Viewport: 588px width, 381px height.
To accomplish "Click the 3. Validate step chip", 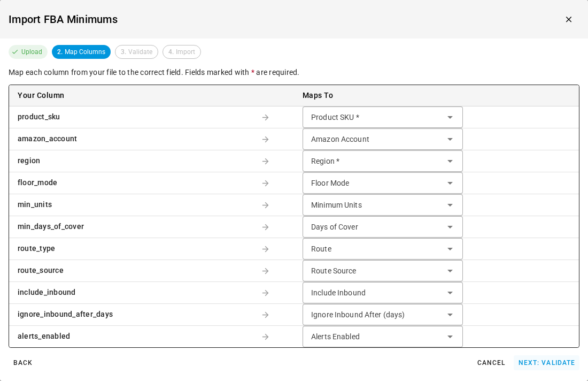I will [136, 52].
